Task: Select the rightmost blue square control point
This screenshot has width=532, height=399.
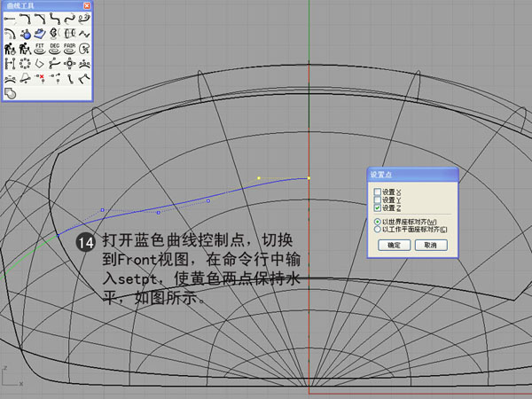Action: click(x=208, y=201)
